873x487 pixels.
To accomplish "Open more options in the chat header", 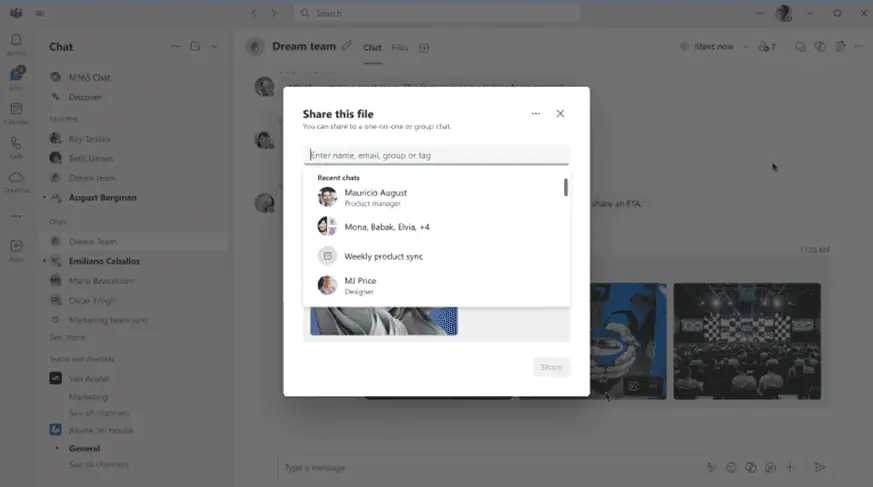I will 860,47.
